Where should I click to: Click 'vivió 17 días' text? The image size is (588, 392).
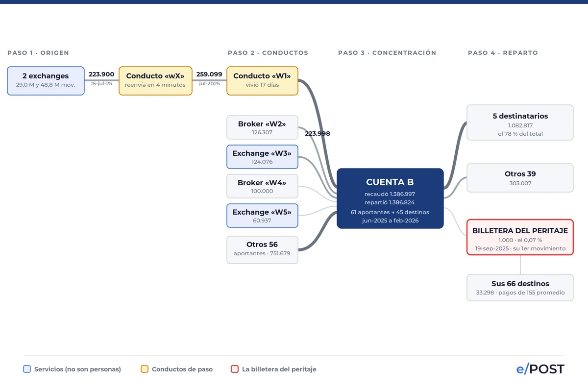click(x=262, y=85)
